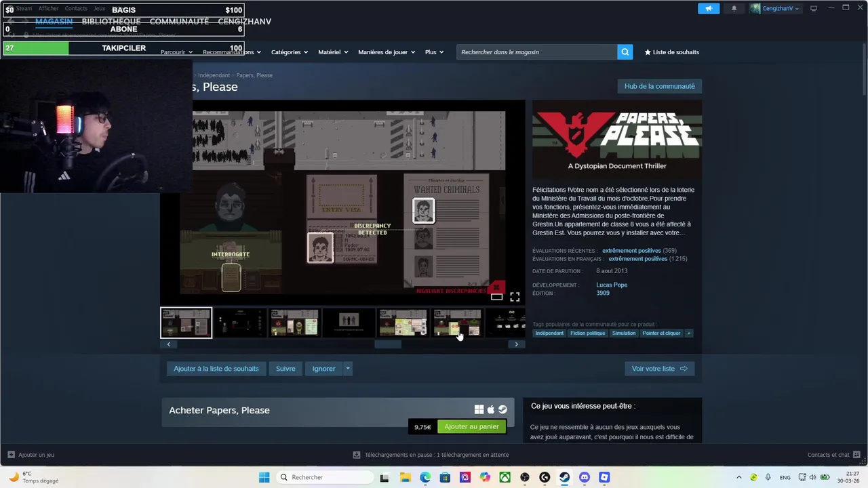Open Hub de la communauté

(x=659, y=86)
